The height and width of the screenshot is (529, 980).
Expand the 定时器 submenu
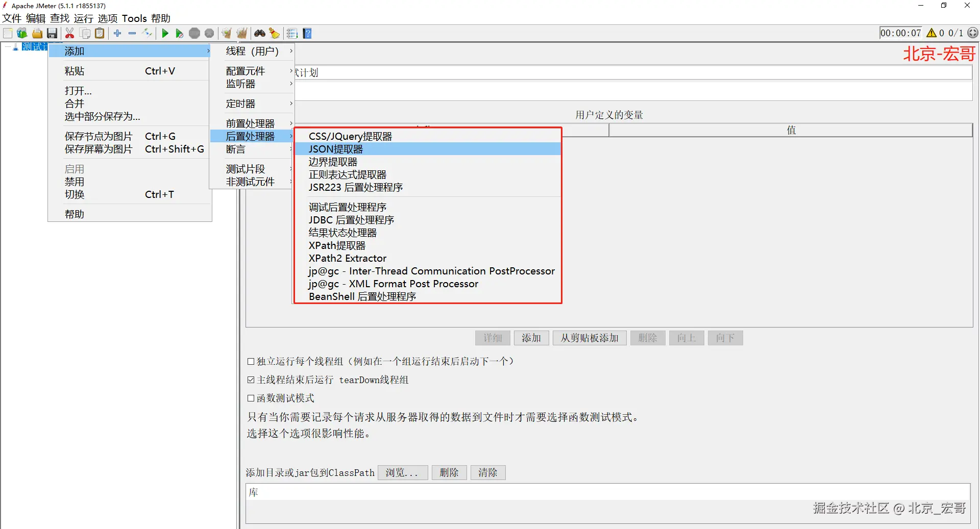253,104
